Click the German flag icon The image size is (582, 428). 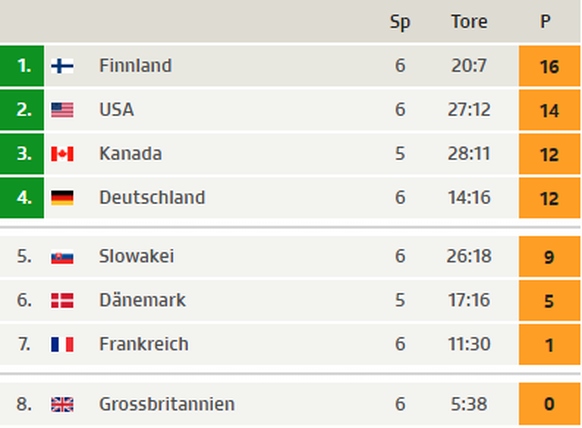62,197
